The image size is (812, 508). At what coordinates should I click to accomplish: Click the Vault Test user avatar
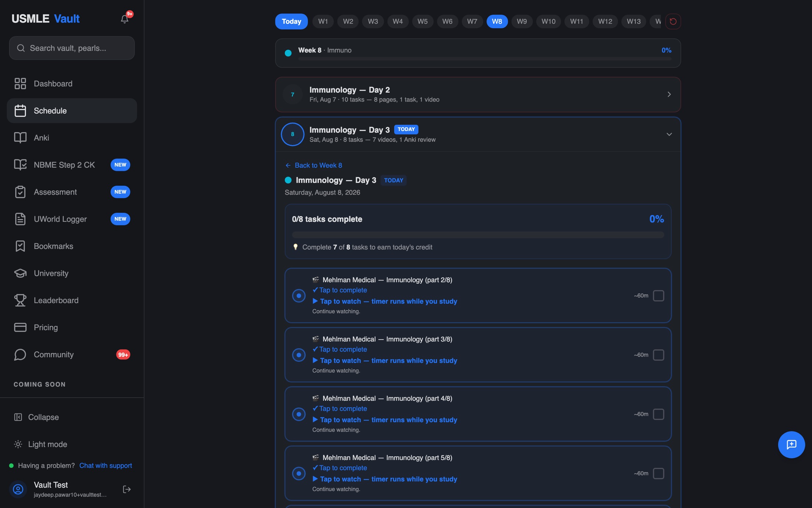(x=18, y=489)
